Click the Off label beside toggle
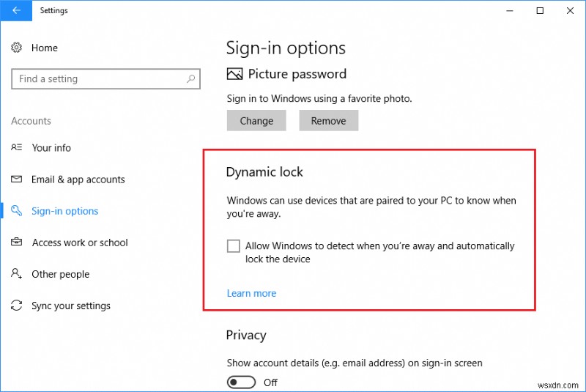The width and height of the screenshot is (586, 392). [x=270, y=382]
